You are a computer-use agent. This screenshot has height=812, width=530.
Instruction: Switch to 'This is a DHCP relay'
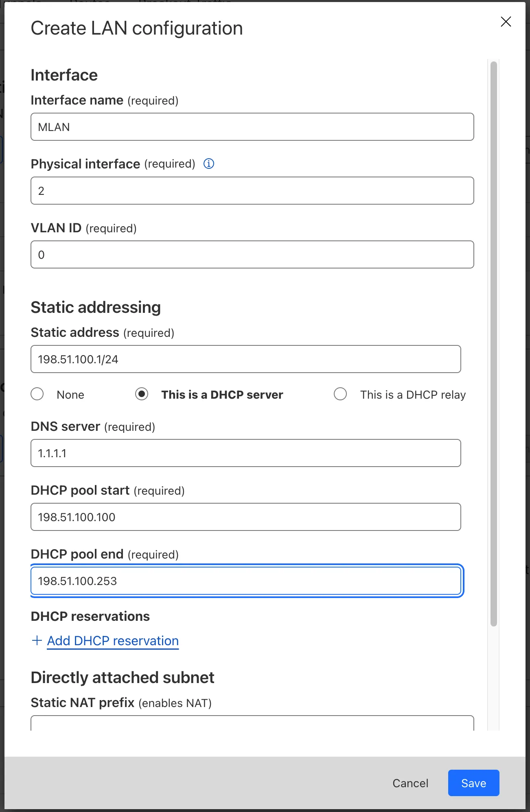tap(340, 394)
